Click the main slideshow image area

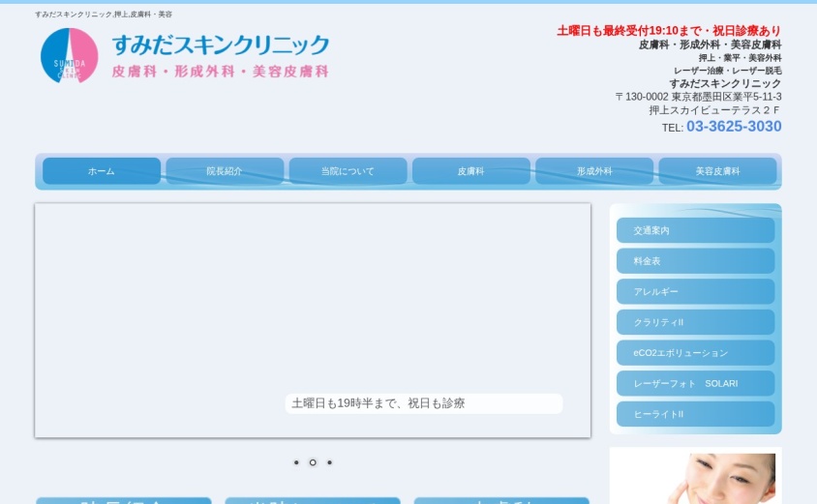point(313,320)
